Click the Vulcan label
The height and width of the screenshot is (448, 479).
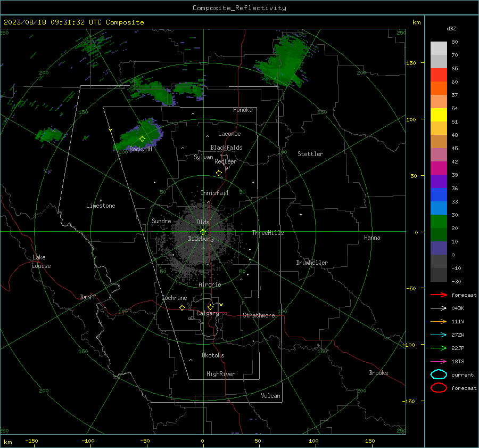click(270, 396)
